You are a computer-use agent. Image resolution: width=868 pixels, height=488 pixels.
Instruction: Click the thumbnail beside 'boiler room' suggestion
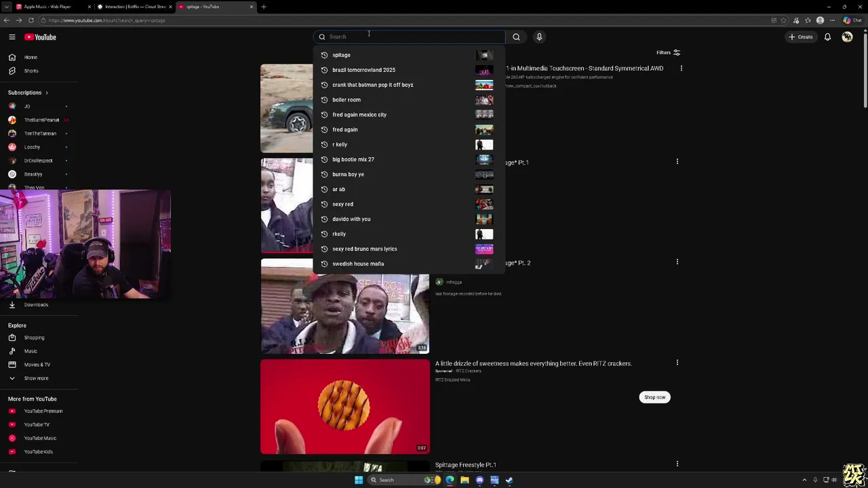point(484,100)
